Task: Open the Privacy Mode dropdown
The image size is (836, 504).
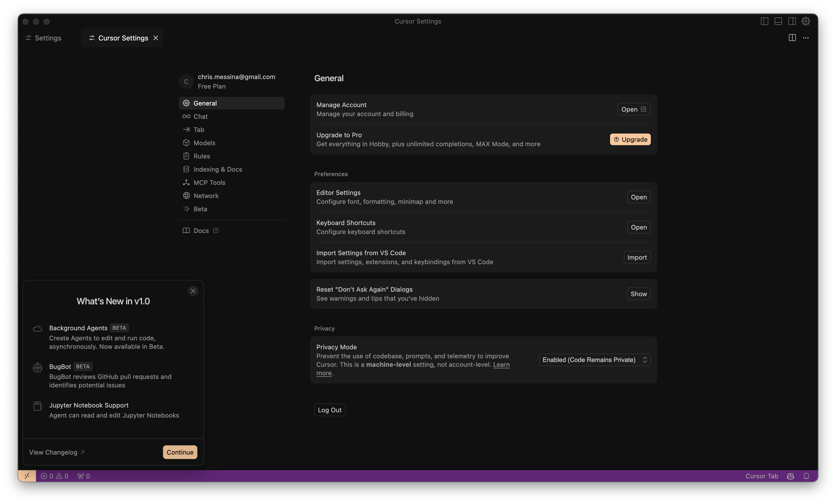Action: pyautogui.click(x=594, y=360)
